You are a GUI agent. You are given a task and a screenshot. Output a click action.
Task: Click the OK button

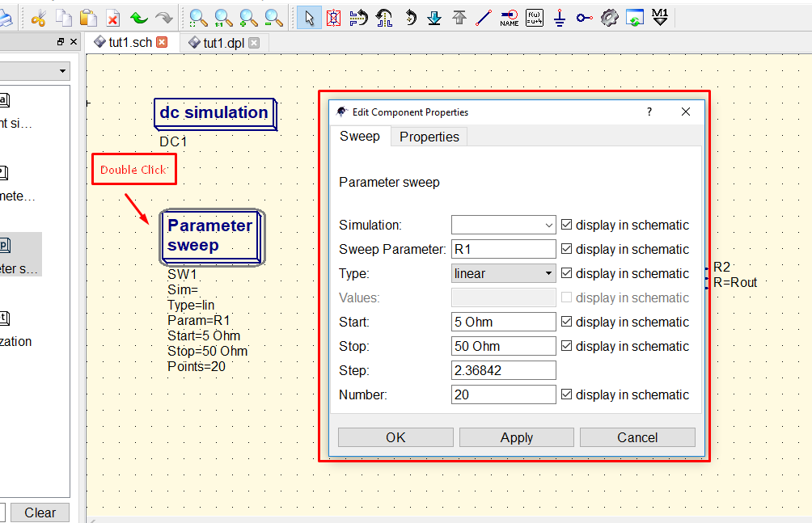[395, 437]
